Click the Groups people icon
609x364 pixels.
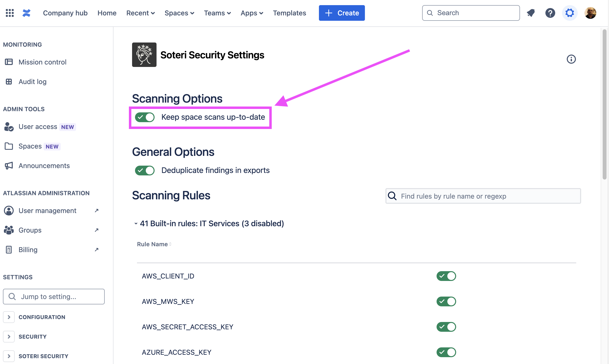point(9,230)
